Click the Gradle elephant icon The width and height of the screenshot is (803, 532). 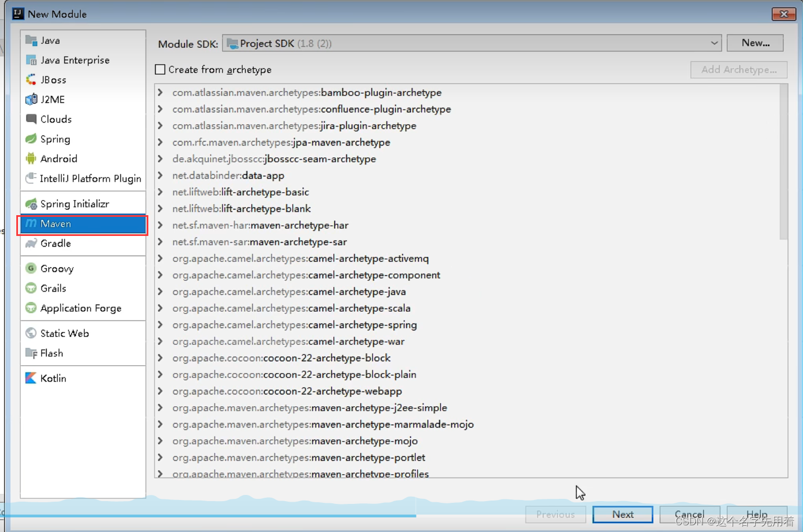click(31, 243)
